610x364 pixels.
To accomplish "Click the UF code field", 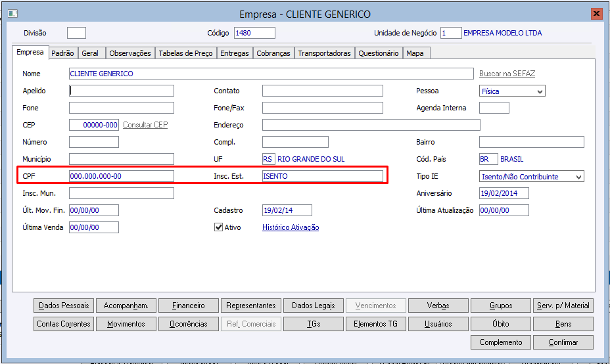I will [x=268, y=159].
